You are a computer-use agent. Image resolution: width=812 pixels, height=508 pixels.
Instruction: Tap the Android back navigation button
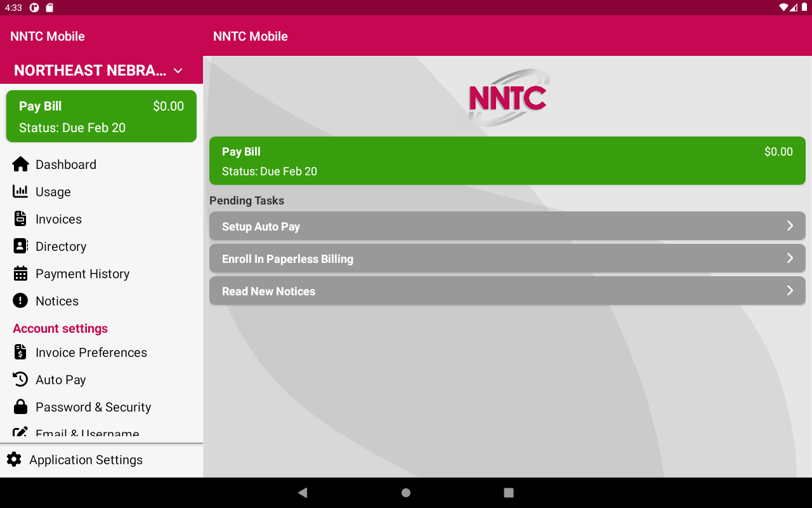tap(303, 492)
